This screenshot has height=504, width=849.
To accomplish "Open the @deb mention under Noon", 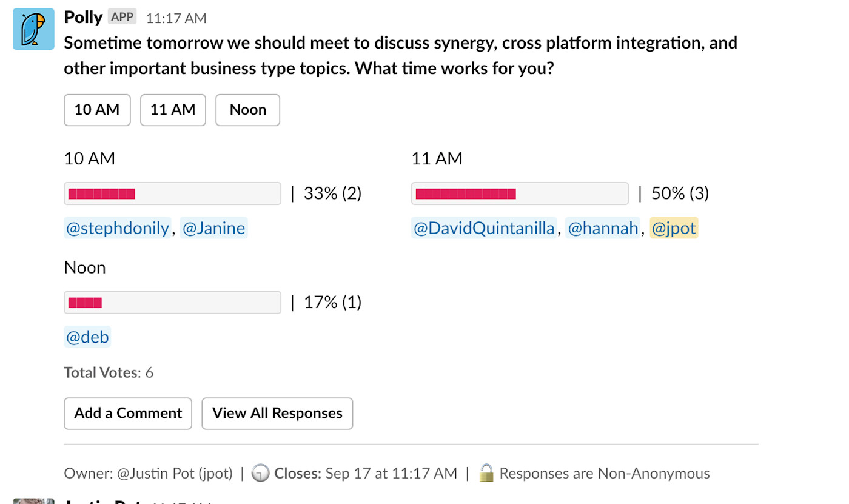I will [87, 337].
